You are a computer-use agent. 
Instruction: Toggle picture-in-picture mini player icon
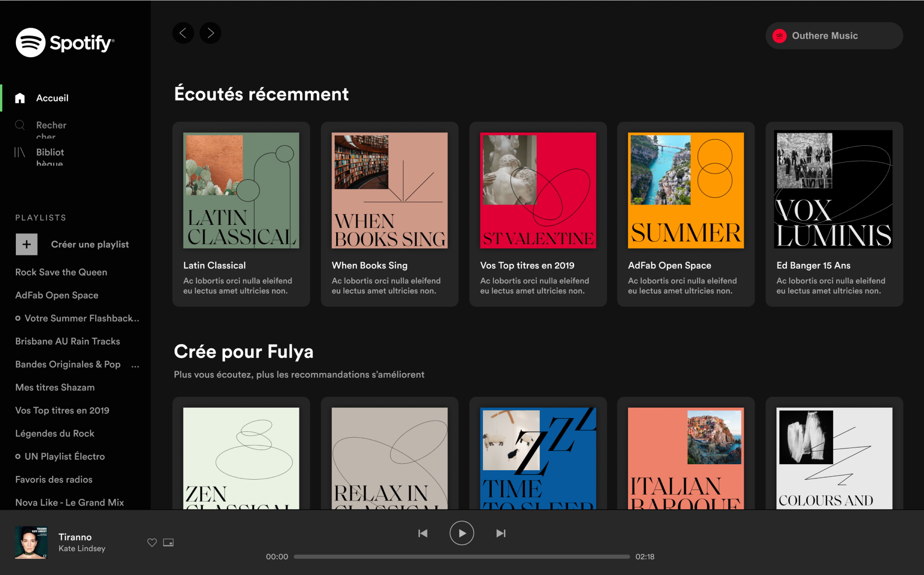coord(169,543)
